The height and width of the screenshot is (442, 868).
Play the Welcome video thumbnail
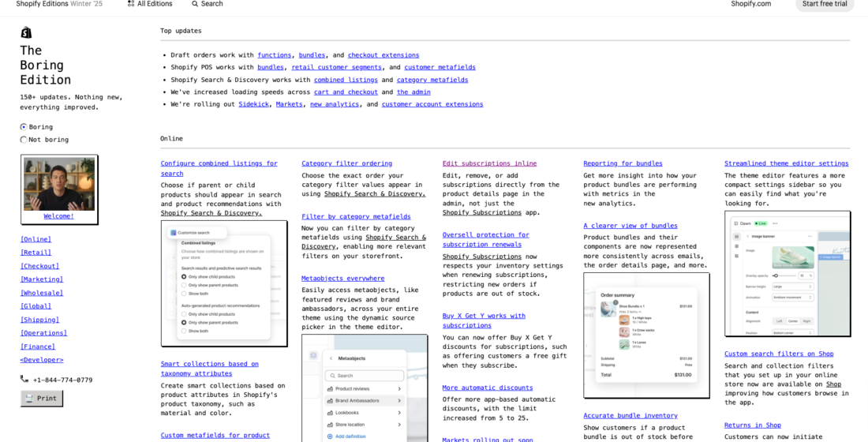pyautogui.click(x=59, y=185)
